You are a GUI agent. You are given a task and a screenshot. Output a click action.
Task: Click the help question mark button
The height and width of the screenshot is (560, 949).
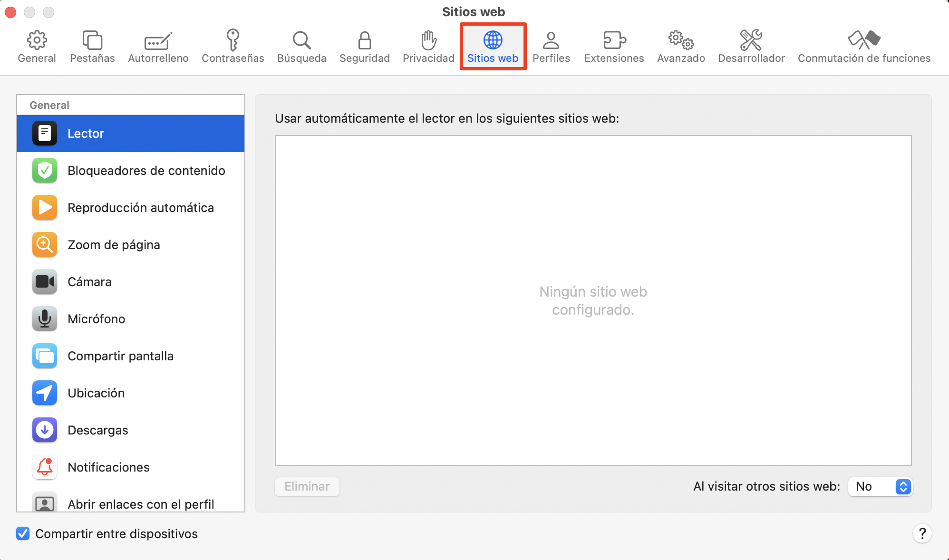(923, 533)
